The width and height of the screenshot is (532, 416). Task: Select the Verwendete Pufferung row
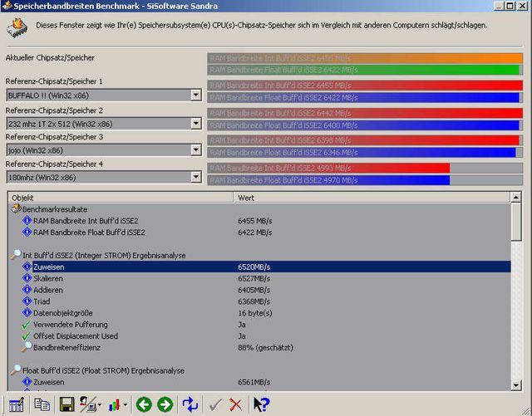tap(259, 325)
